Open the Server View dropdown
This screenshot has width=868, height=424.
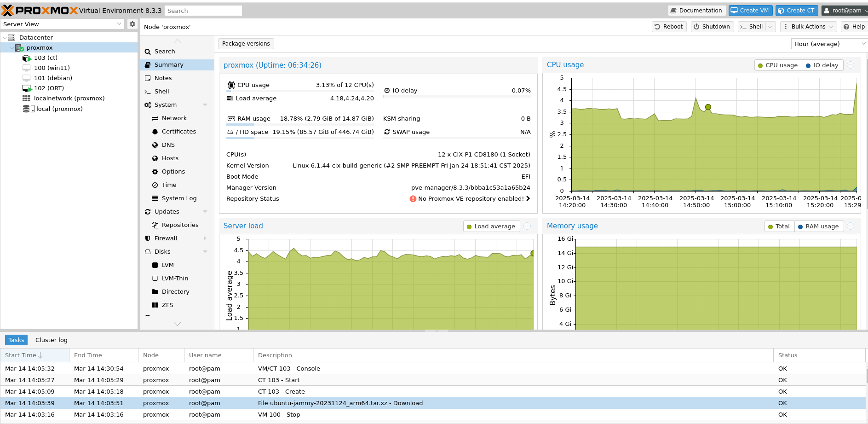[119, 24]
